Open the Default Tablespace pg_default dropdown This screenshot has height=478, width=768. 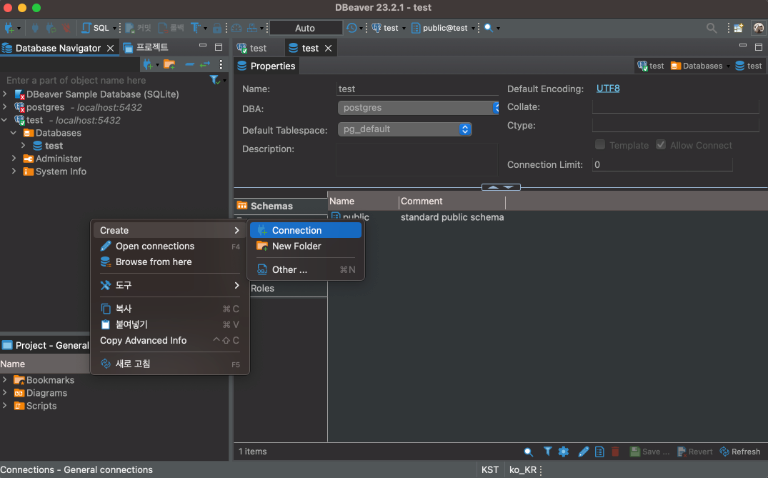pos(405,129)
